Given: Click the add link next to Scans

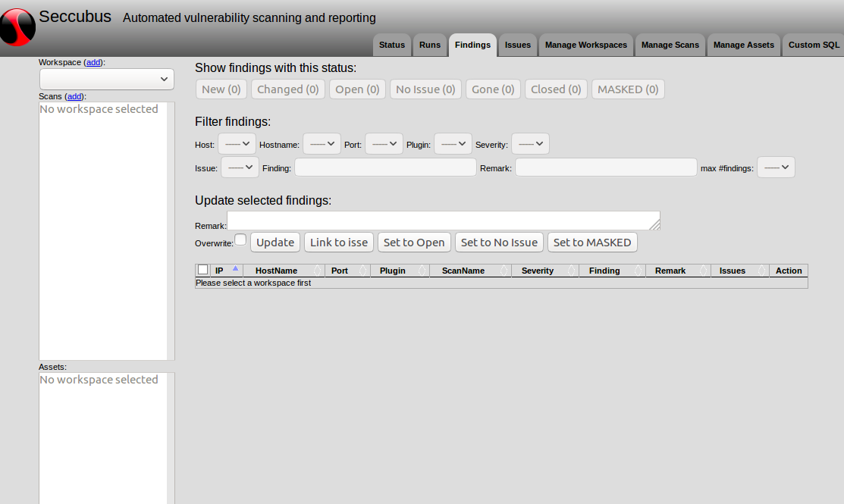Looking at the screenshot, I should pyautogui.click(x=74, y=96).
